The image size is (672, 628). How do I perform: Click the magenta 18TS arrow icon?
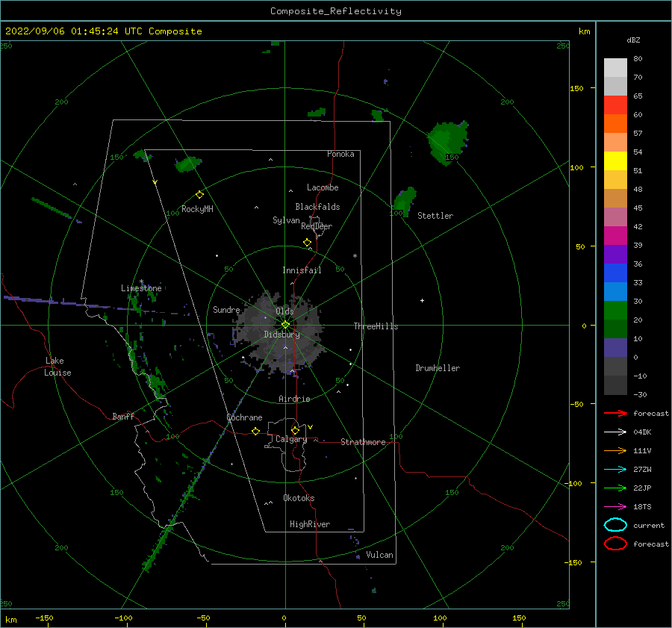point(615,507)
